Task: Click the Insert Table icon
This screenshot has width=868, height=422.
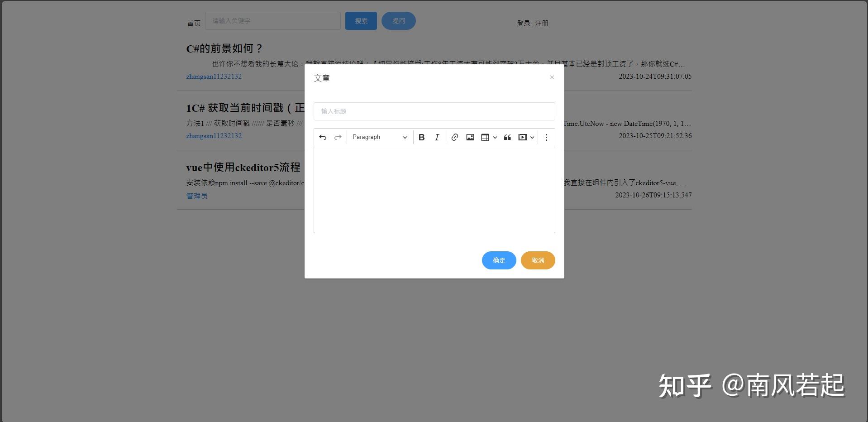Action: point(485,137)
